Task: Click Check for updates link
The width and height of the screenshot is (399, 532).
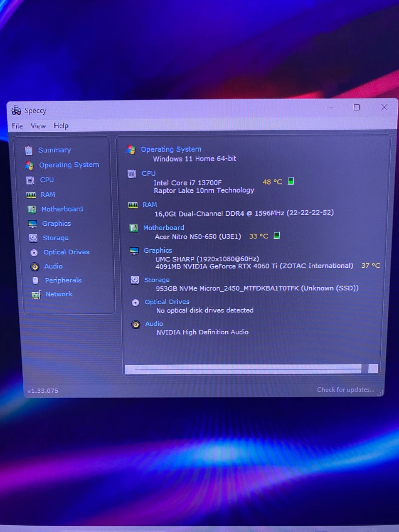Action: pos(346,389)
